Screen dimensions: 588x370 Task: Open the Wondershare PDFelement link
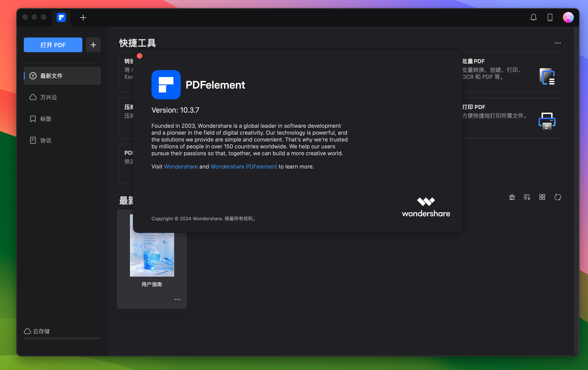click(x=244, y=167)
